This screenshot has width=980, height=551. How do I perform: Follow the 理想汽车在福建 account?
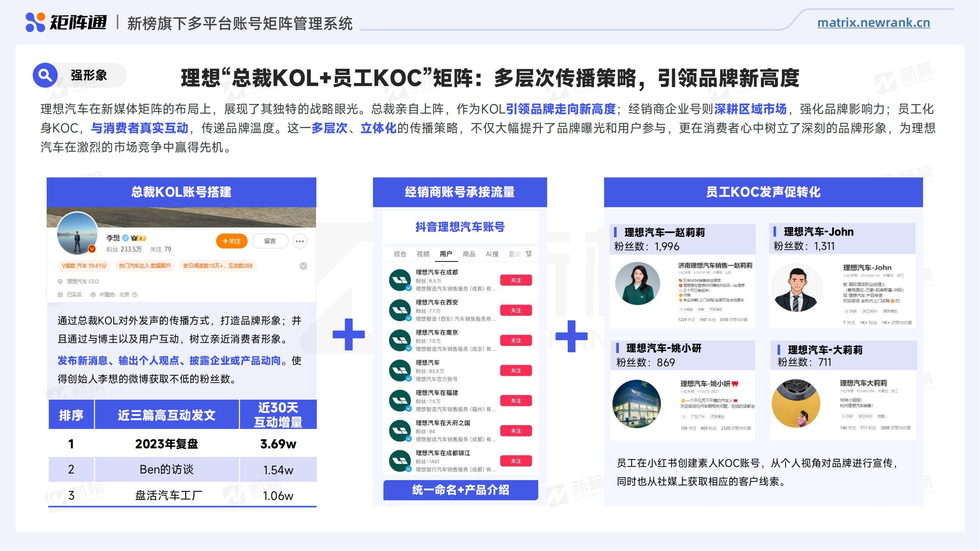tap(516, 401)
